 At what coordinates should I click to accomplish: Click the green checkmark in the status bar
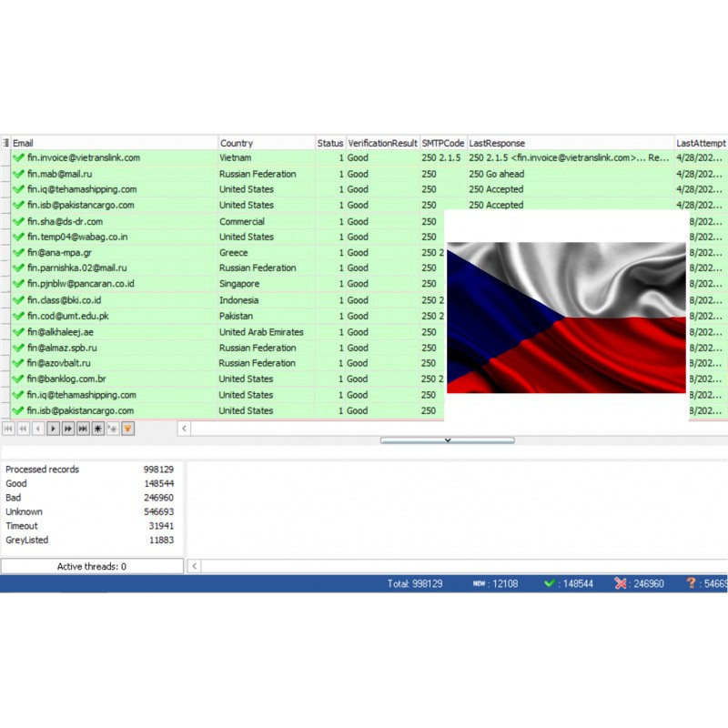549,583
